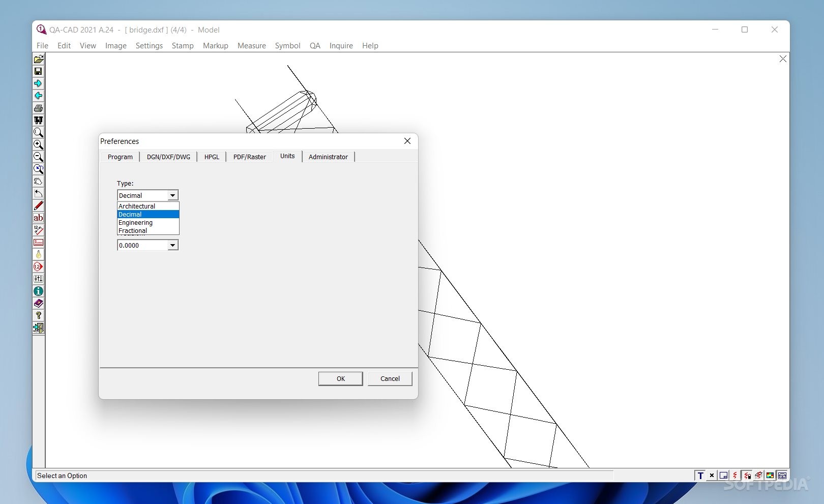This screenshot has height=504, width=824.
Task: Toggle the red squiggle lock status icon
Action: click(x=747, y=476)
